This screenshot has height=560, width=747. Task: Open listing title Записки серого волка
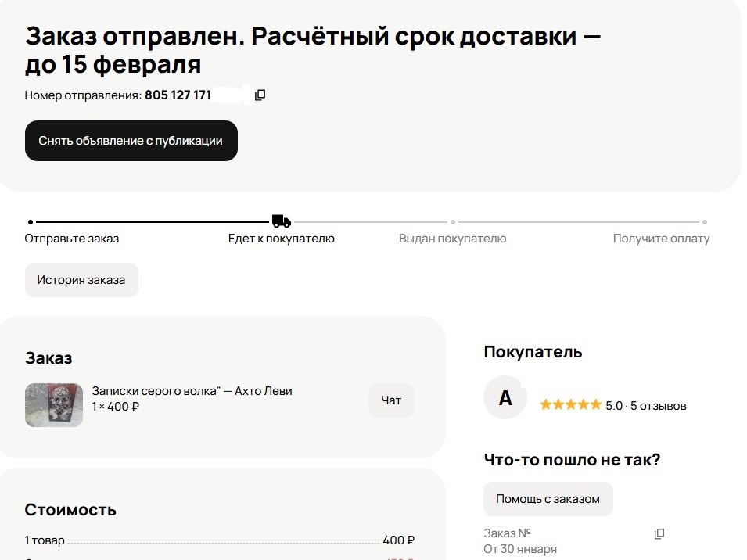(x=192, y=391)
